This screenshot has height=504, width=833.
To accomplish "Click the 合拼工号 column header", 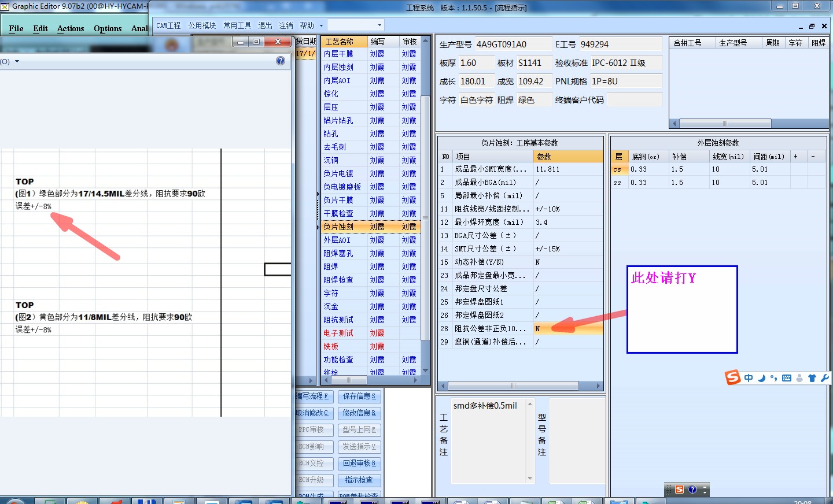I will coord(692,43).
